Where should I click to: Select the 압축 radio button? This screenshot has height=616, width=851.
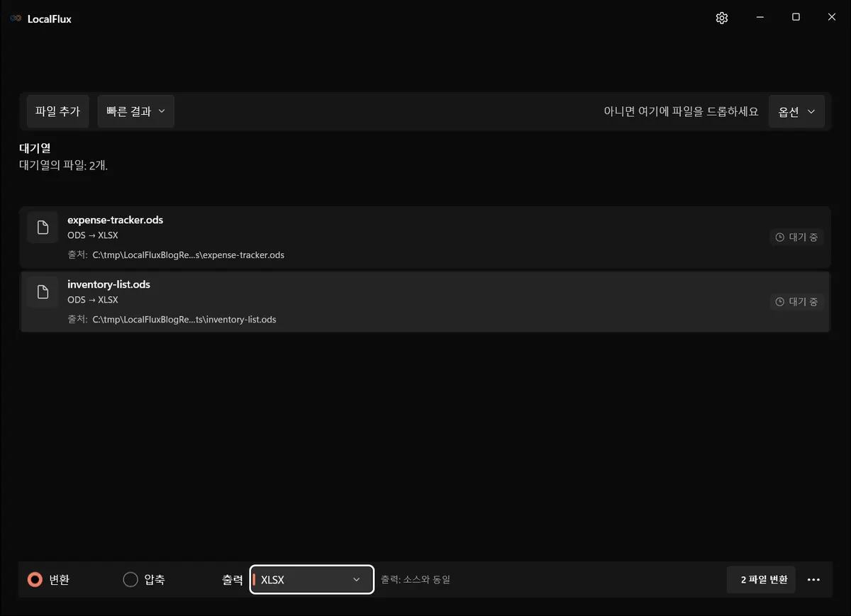point(130,580)
